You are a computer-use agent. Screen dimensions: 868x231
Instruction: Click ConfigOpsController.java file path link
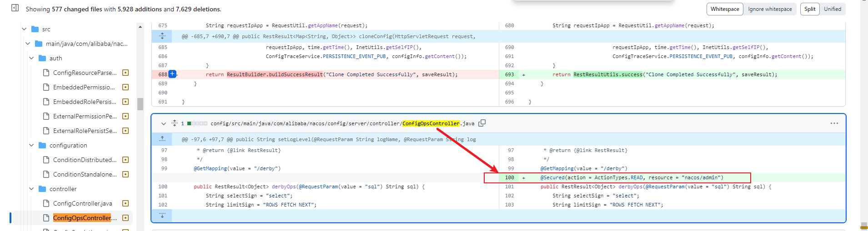342,123
